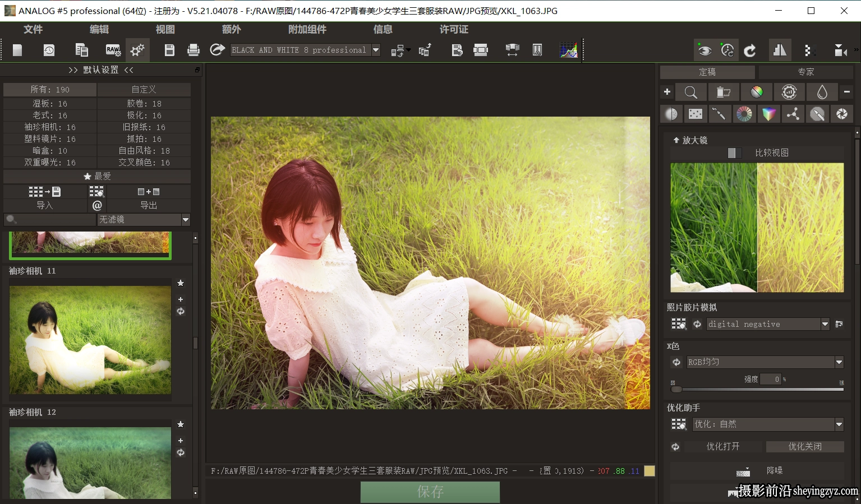Click the batch files document icon

(81, 50)
